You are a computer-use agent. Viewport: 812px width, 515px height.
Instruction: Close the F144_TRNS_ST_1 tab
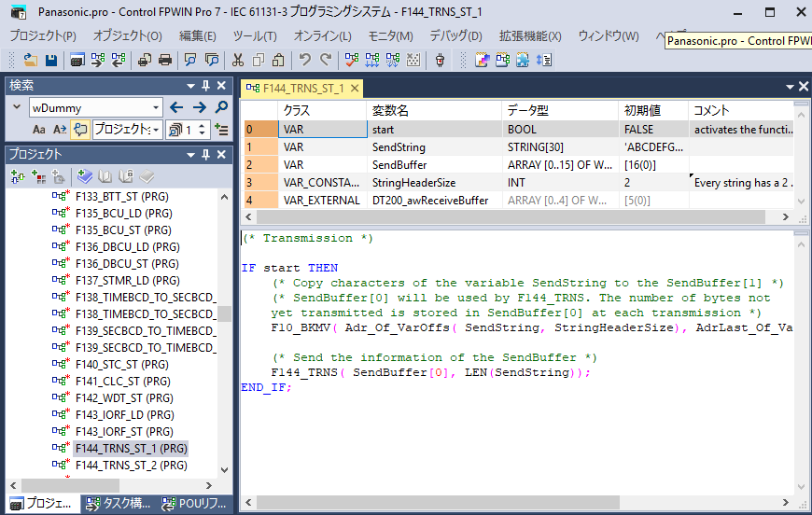click(355, 89)
